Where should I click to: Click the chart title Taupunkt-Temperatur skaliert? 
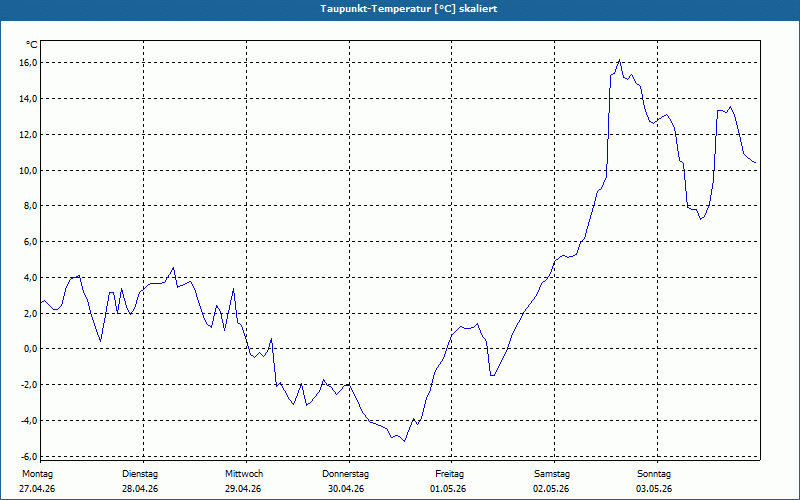[408, 9]
